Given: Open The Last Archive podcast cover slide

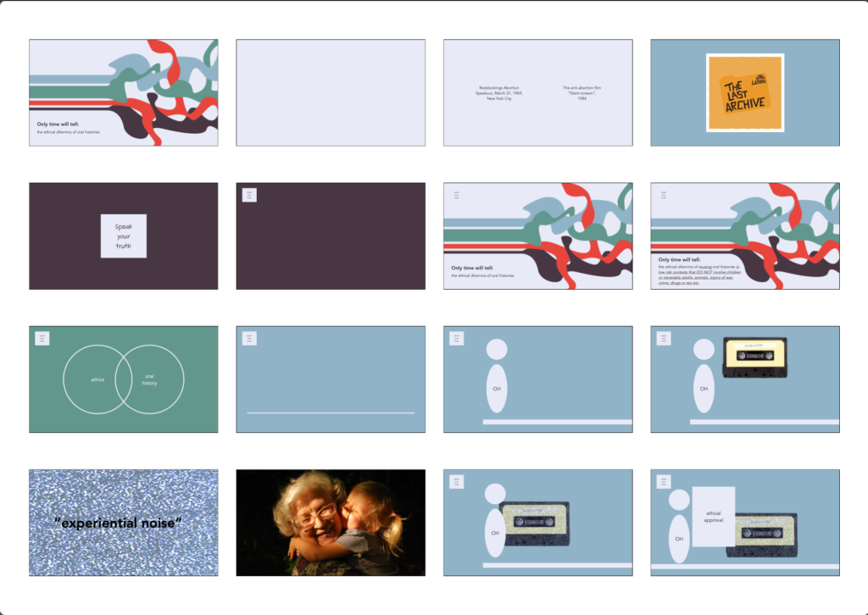Looking at the screenshot, I should coord(744,92).
